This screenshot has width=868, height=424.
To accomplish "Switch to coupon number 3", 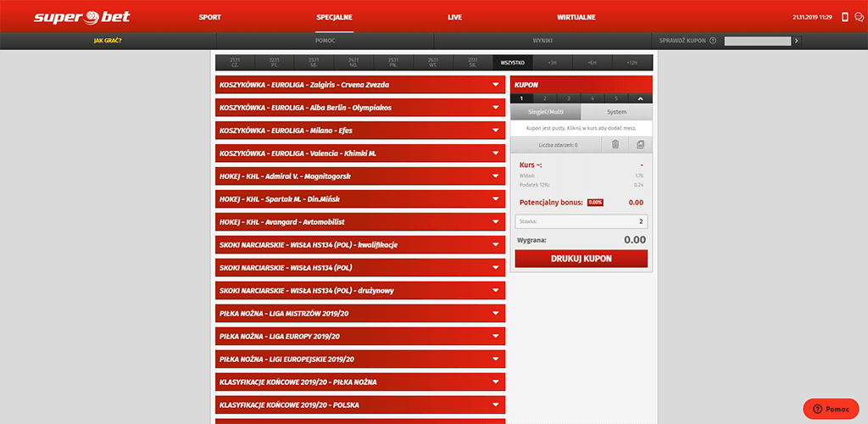I will point(569,98).
